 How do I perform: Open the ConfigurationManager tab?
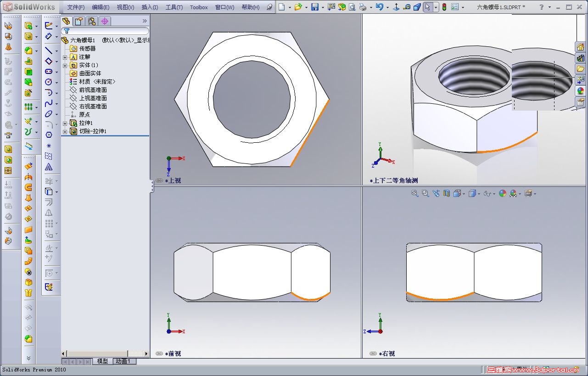coord(92,21)
